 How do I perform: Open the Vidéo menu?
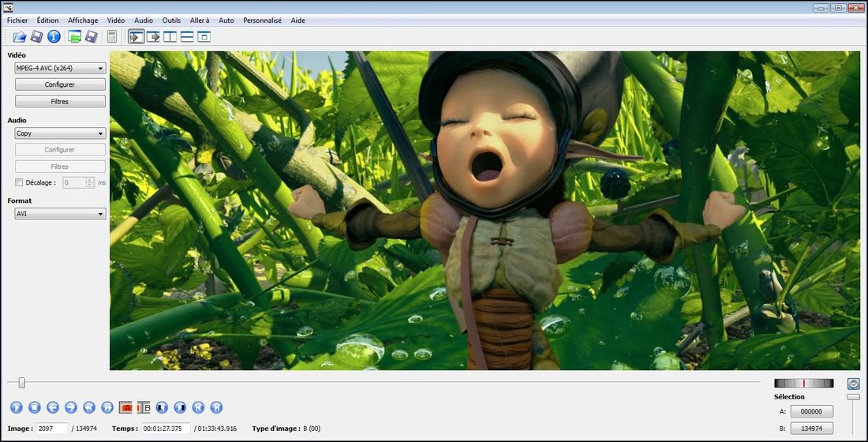tap(116, 21)
